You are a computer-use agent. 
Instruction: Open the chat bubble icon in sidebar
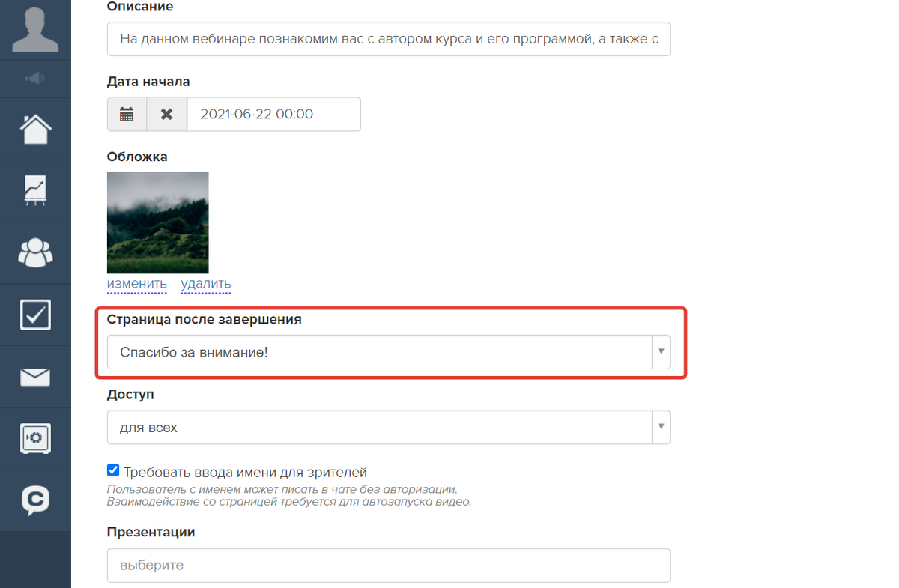[35, 500]
